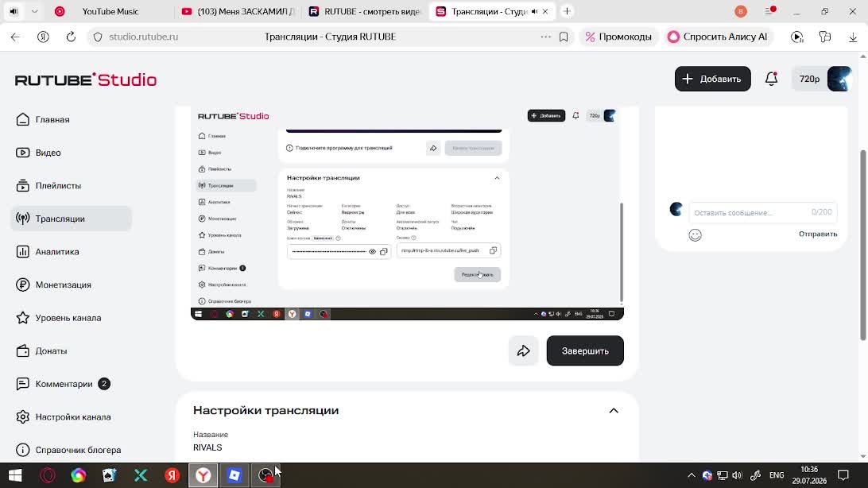Open the Промокоды button
The height and width of the screenshot is (488, 868).
click(619, 37)
